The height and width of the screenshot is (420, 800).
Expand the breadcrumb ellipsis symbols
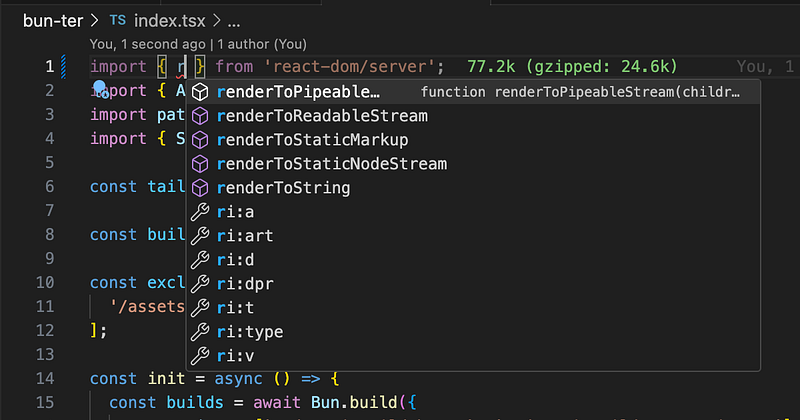(x=234, y=22)
